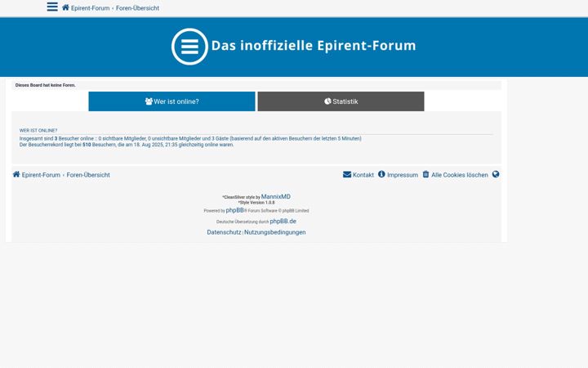
Task: Open Epirent-Forum link in top breadcrumb
Action: (90, 8)
